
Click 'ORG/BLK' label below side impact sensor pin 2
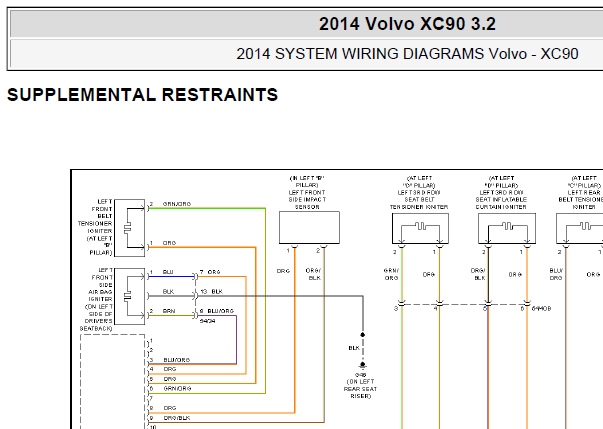tap(313, 274)
